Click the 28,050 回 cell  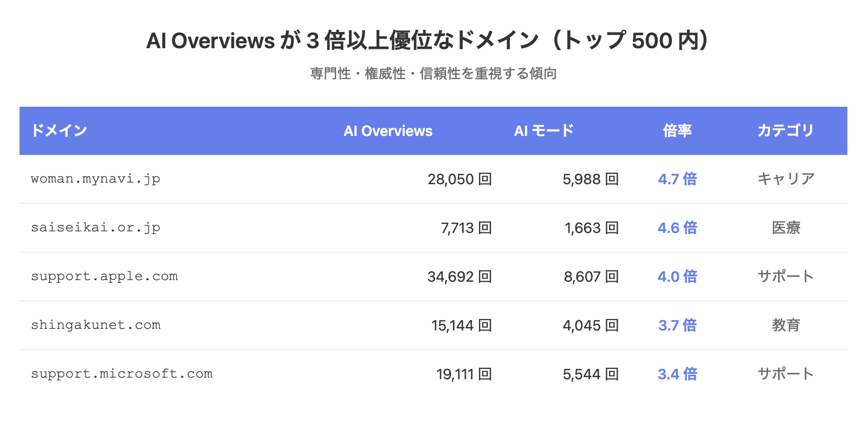[459, 179]
